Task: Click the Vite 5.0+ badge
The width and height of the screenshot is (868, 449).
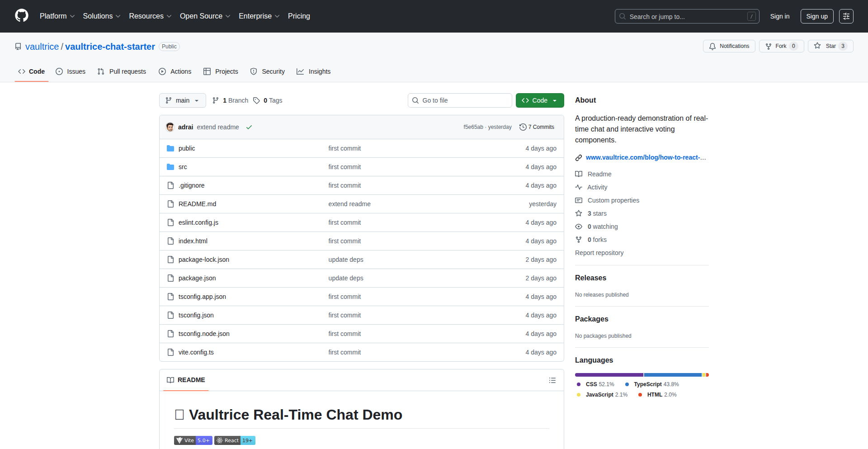Action: [193, 440]
